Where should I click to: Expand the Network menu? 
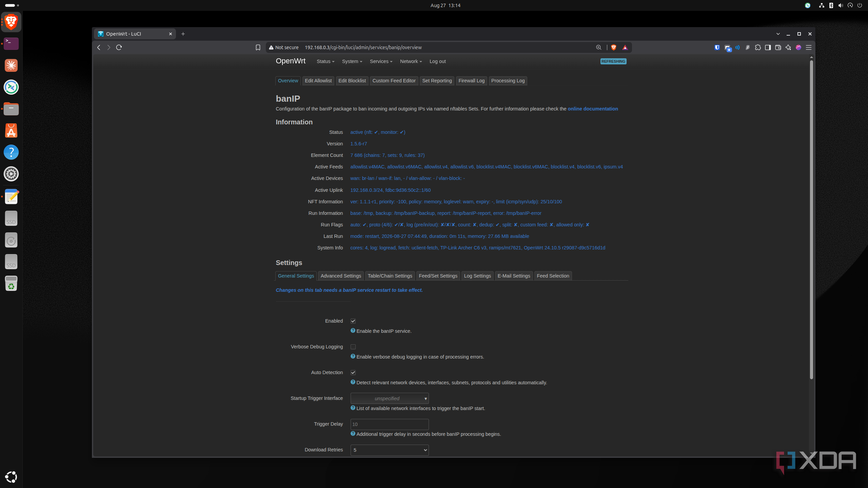point(411,61)
